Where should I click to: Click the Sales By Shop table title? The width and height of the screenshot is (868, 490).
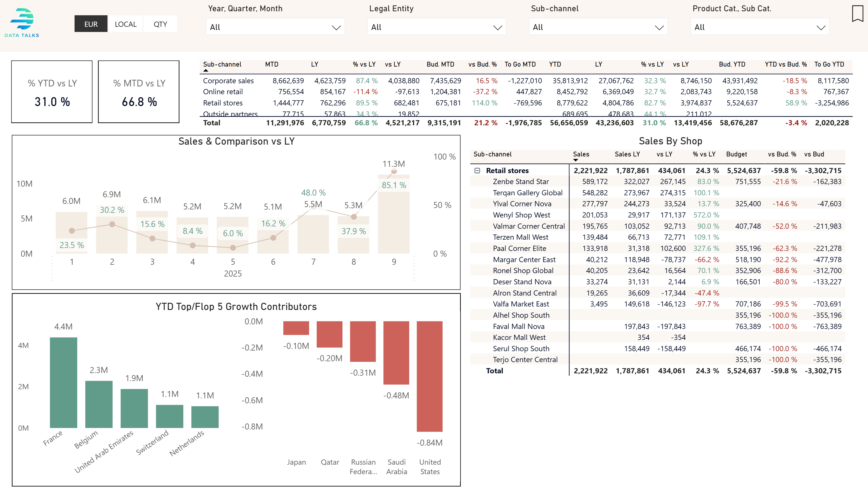671,141
